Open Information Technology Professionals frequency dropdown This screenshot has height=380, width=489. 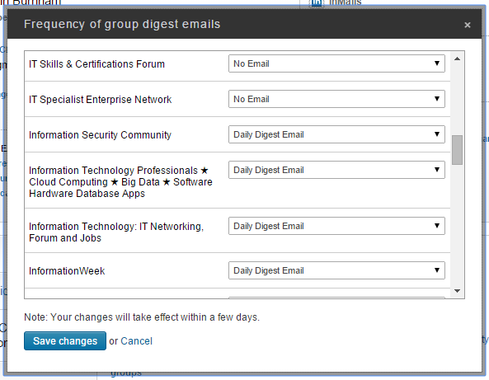(x=336, y=170)
